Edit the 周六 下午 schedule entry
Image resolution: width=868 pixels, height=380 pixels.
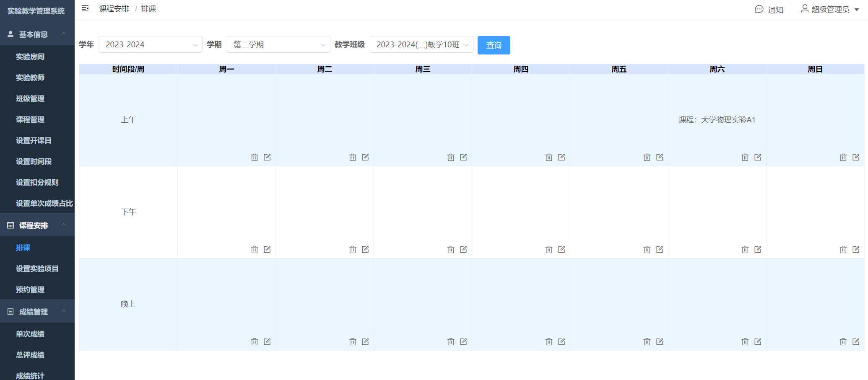click(758, 249)
